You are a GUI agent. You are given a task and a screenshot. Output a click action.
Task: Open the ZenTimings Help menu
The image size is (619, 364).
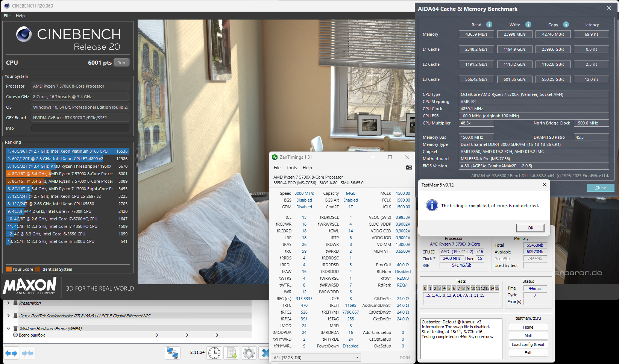coord(307,168)
